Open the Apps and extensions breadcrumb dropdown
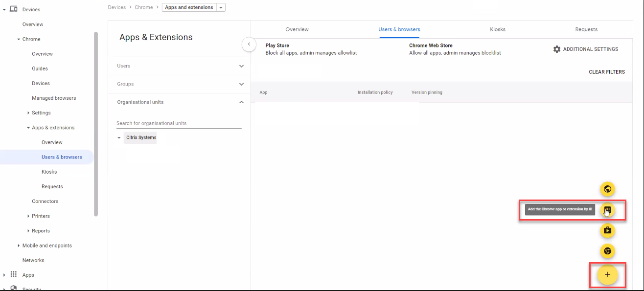 coord(221,7)
